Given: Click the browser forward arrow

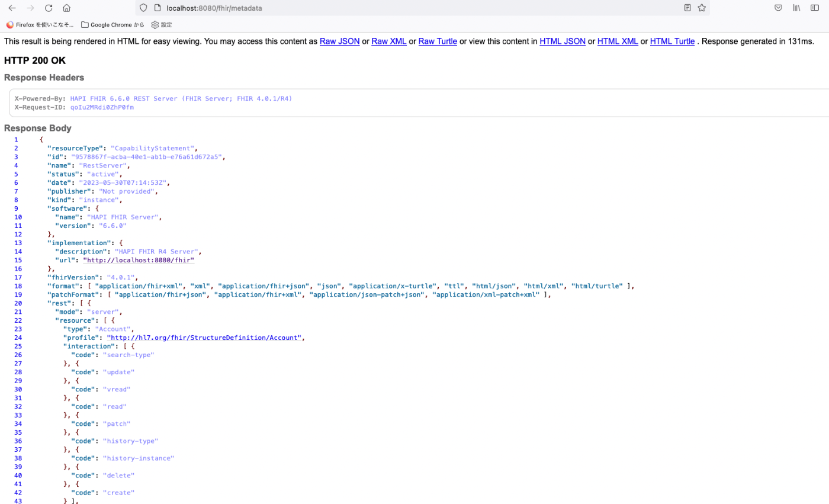Looking at the screenshot, I should click(30, 8).
